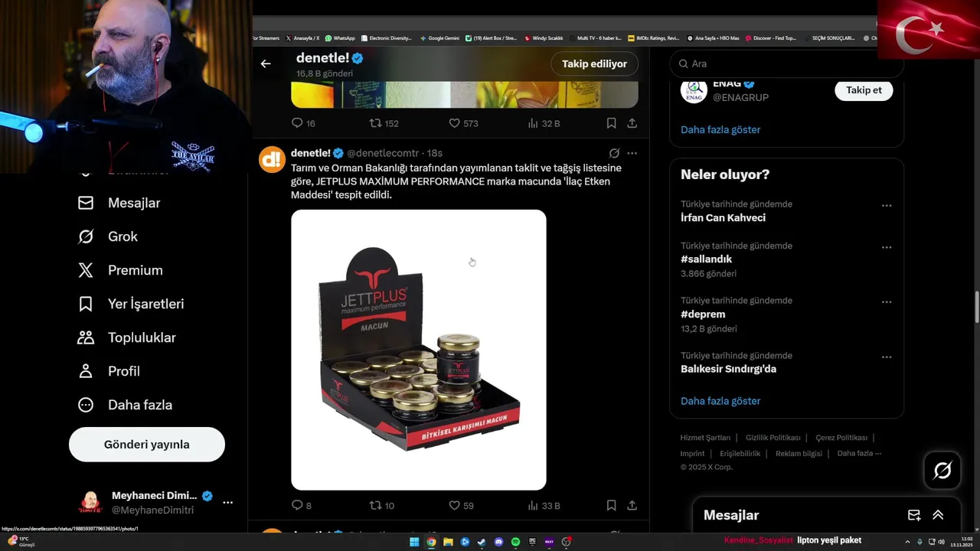Click Grok explain icon on JETPLUS post

614,153
